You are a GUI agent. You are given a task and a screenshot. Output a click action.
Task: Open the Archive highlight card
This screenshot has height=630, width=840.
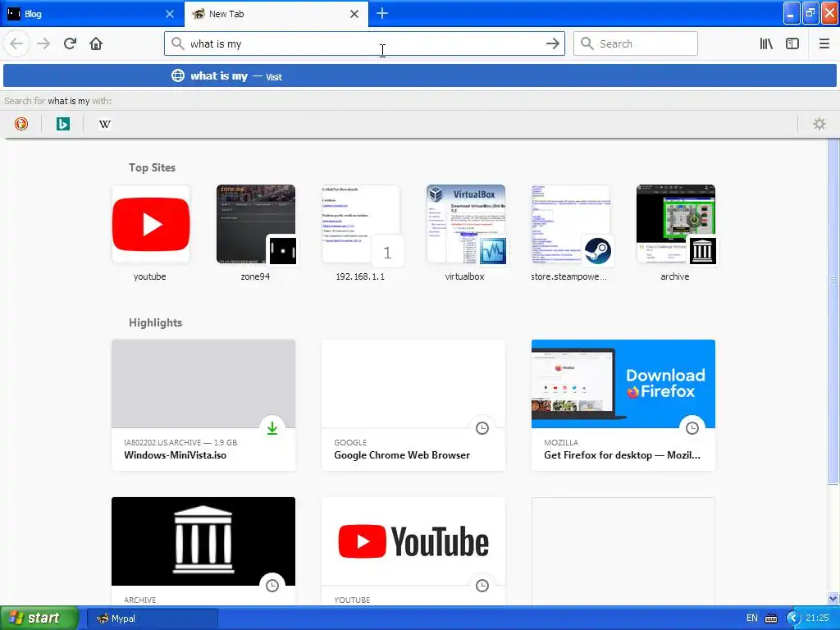click(203, 550)
